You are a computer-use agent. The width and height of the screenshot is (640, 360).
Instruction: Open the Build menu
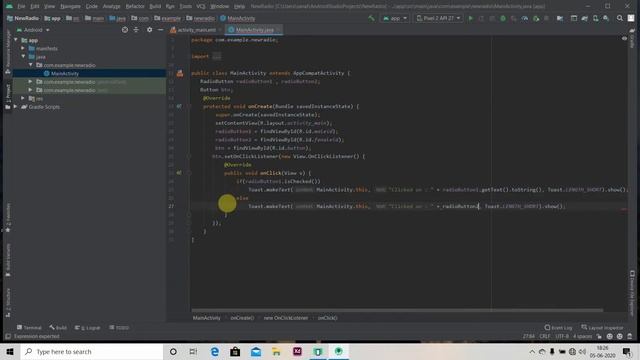coord(155,6)
